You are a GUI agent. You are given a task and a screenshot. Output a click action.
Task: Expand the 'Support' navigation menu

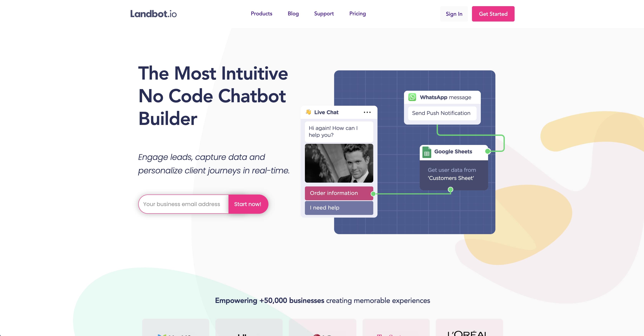coord(324,14)
